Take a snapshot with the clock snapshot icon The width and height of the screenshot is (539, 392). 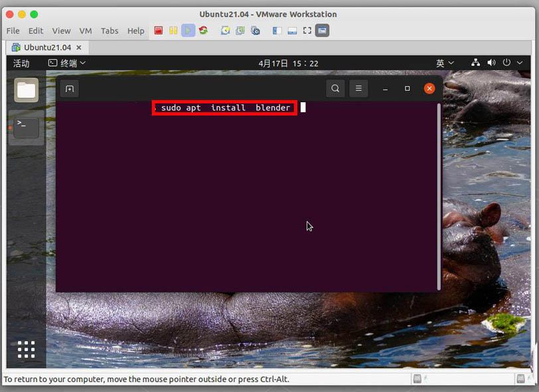[x=226, y=31]
